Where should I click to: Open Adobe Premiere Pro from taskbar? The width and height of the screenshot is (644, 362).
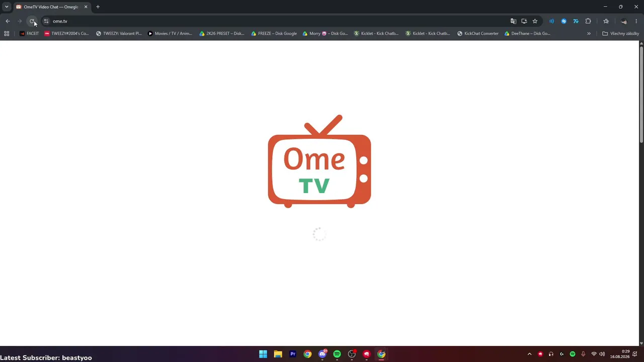point(293,354)
